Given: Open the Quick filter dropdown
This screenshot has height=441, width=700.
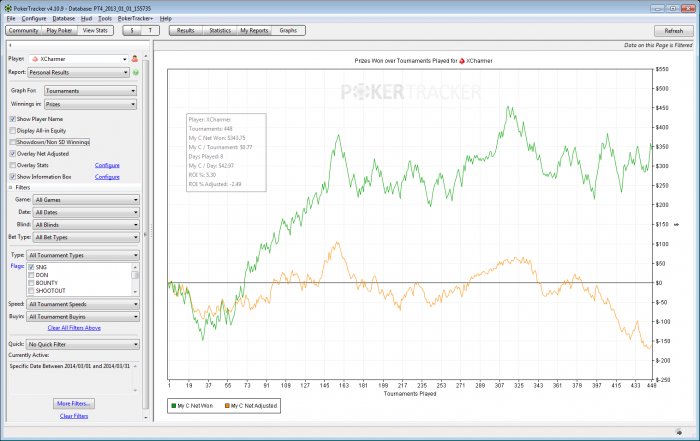Looking at the screenshot, I should [x=83, y=345].
